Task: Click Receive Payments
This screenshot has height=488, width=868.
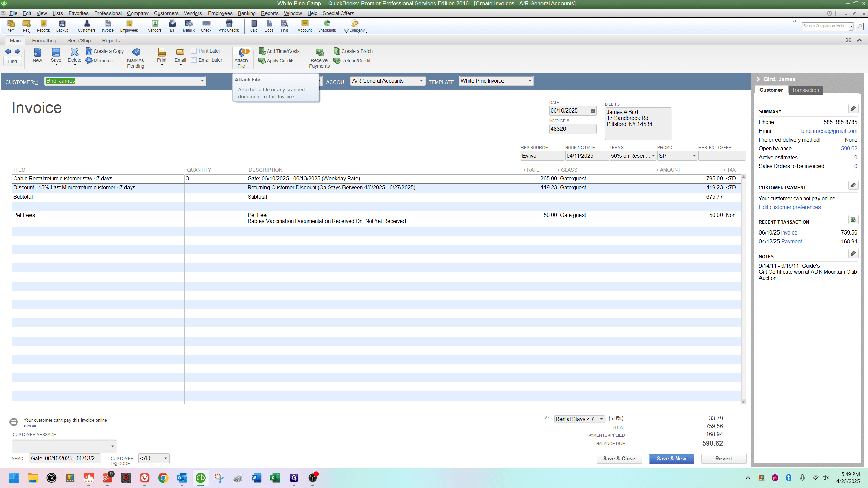Action: 319,58
